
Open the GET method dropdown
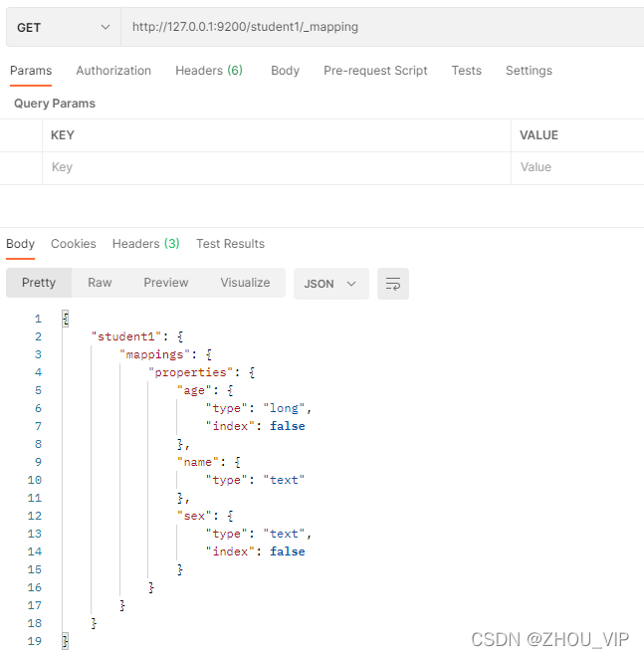[x=64, y=27]
